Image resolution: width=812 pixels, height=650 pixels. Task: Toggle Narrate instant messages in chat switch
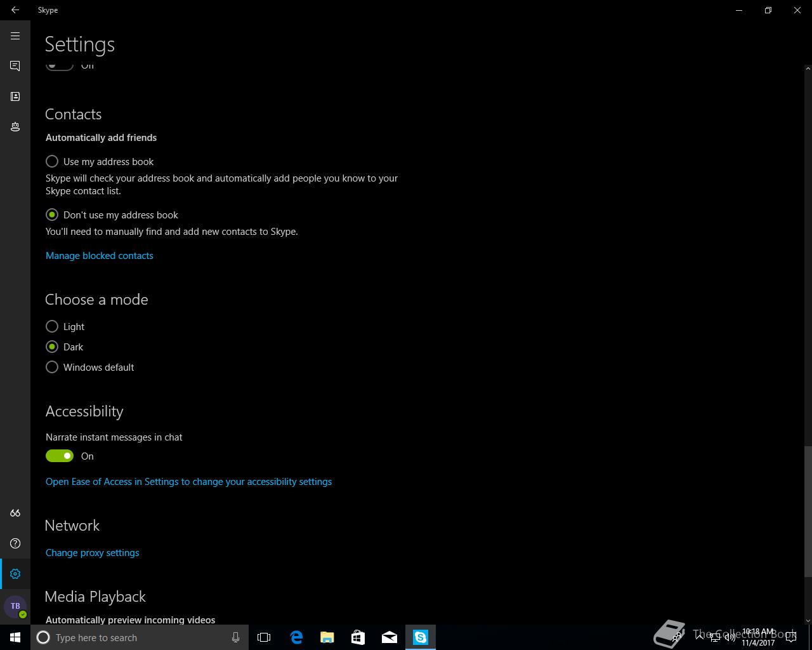(x=60, y=456)
